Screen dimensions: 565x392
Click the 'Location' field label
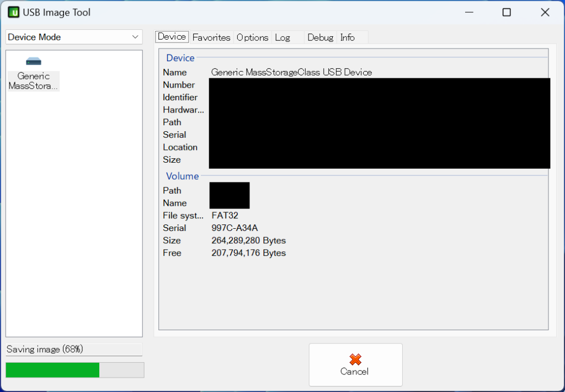point(180,147)
